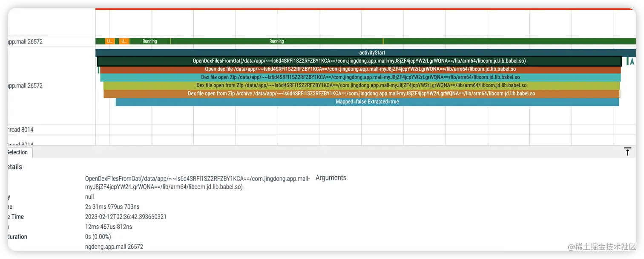Click the start time '2s 31ms 979us 703ns'
This screenshot has height=259, width=644.
(x=112, y=207)
